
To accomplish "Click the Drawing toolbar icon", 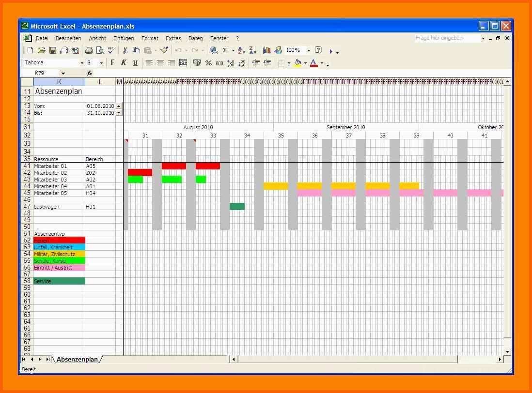I will click(x=278, y=50).
